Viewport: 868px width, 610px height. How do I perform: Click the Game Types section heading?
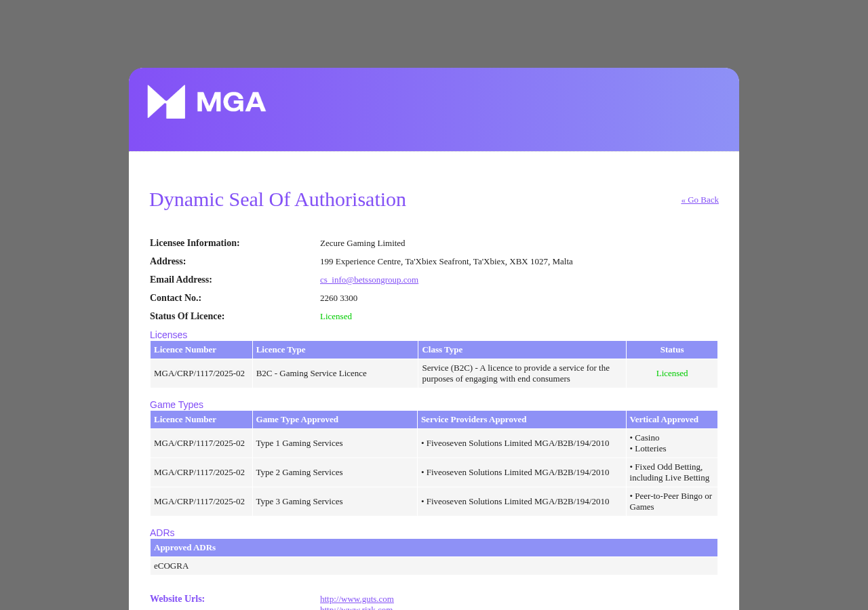point(176,405)
